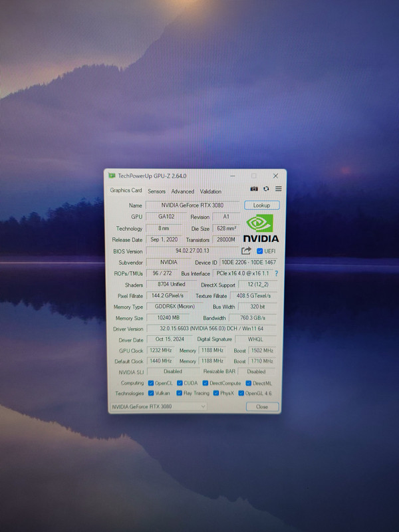
Task: Click the Bus Width value 320 bit
Action: [x=257, y=307]
